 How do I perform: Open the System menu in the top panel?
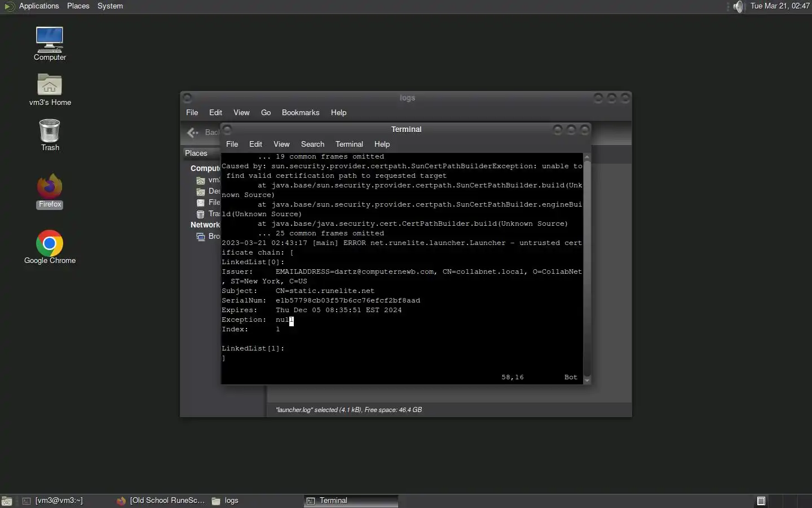(x=110, y=6)
